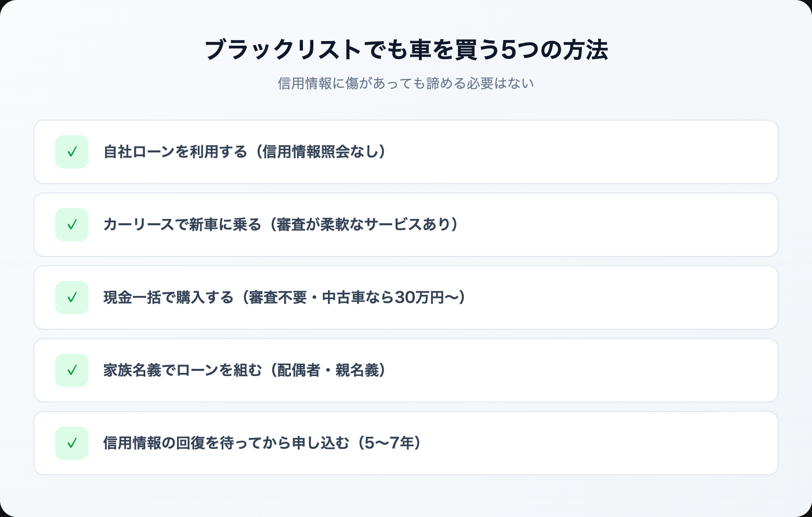812x517 pixels.
Task: Click the check icon for 信用情報の回復を待ってから申し込む
Action: [72, 443]
